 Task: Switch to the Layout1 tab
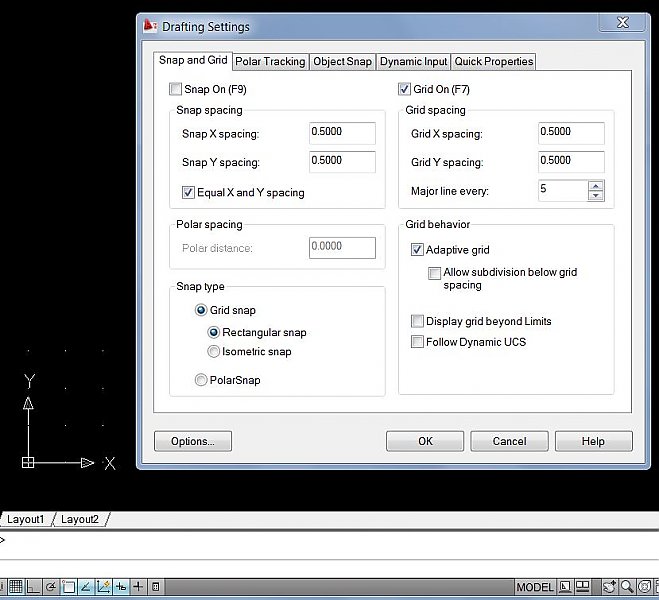pos(25,519)
